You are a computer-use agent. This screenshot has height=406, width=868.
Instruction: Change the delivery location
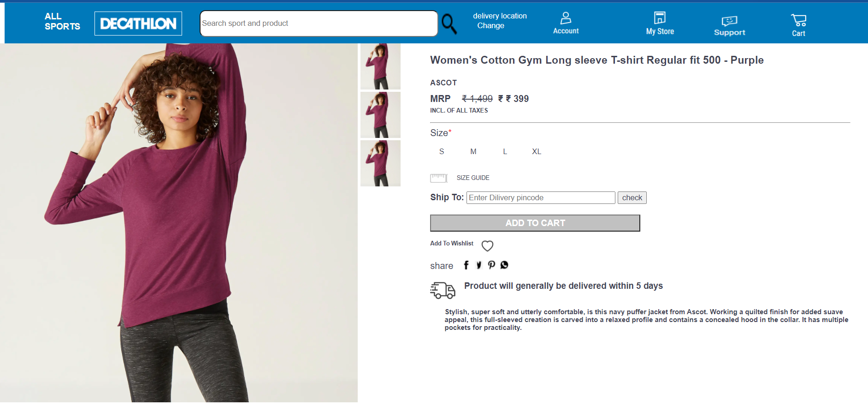(x=490, y=26)
